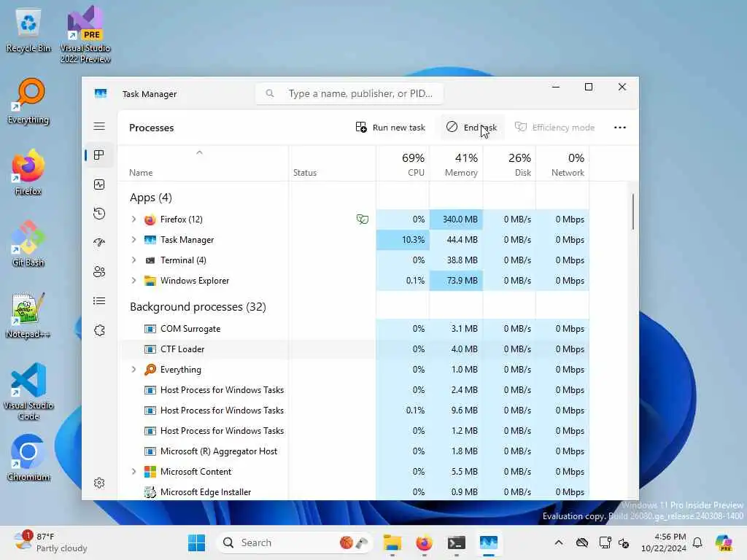Viewport: 747px width, 560px height.
Task: Open Task Manager navigation hamburger menu
Action: click(x=99, y=126)
